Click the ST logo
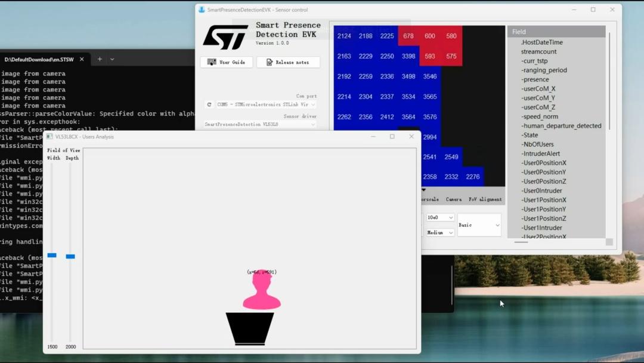Viewport: 644px width, 363px height. pos(225,37)
